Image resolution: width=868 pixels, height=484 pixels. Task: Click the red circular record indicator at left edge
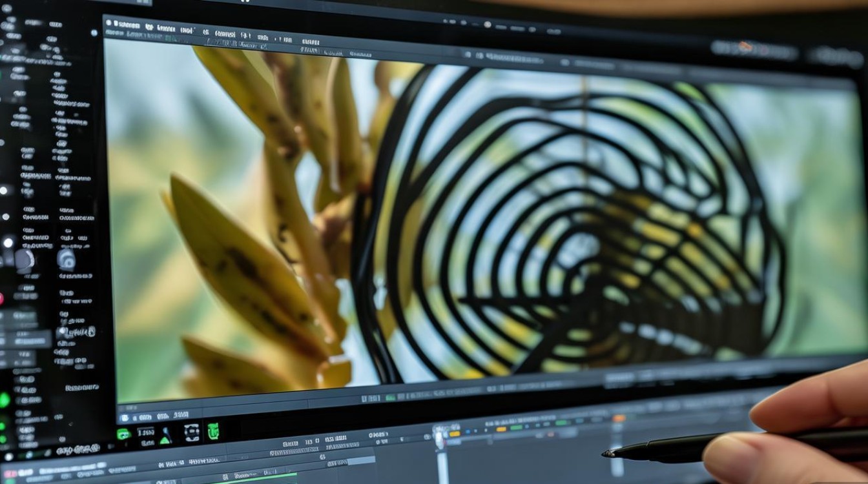(1, 299)
